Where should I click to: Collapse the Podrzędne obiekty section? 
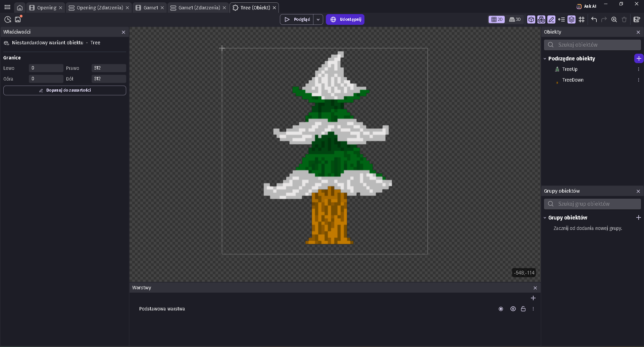pyautogui.click(x=545, y=59)
